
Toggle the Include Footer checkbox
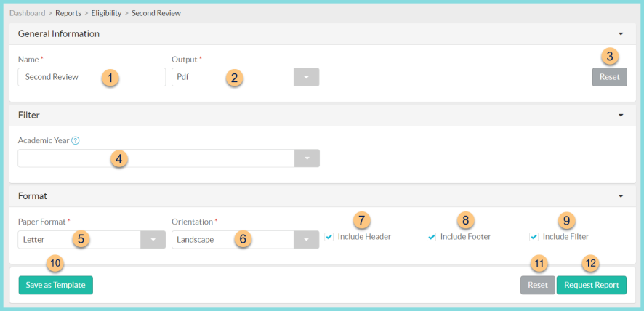point(431,237)
